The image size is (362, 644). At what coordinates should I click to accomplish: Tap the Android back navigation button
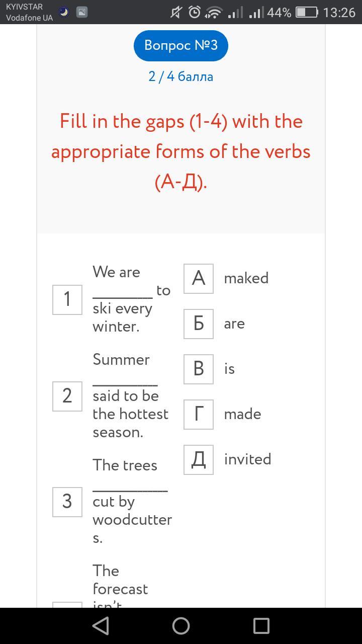point(101,625)
